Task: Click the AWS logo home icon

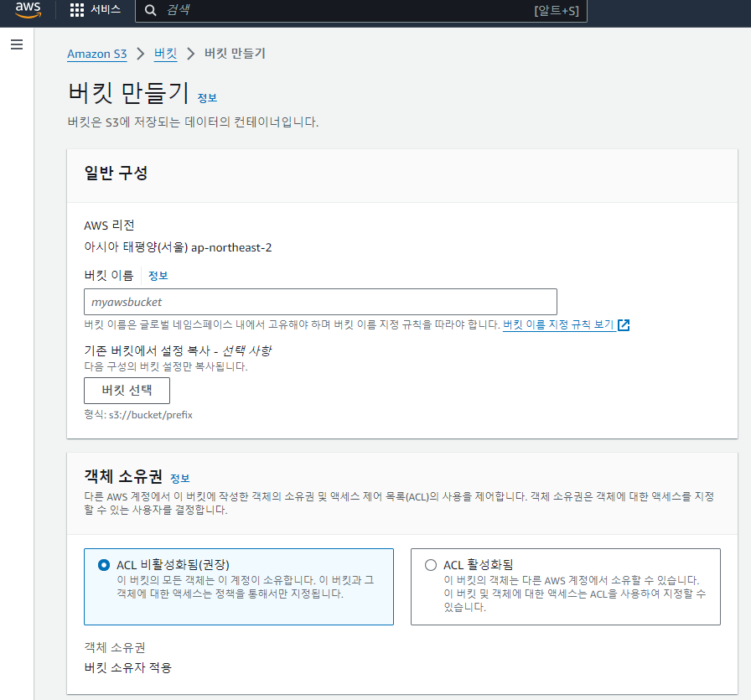Action: [28, 9]
